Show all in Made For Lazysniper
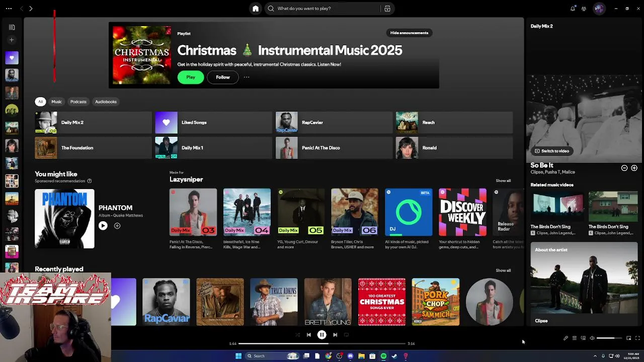The height and width of the screenshot is (362, 644). (503, 181)
